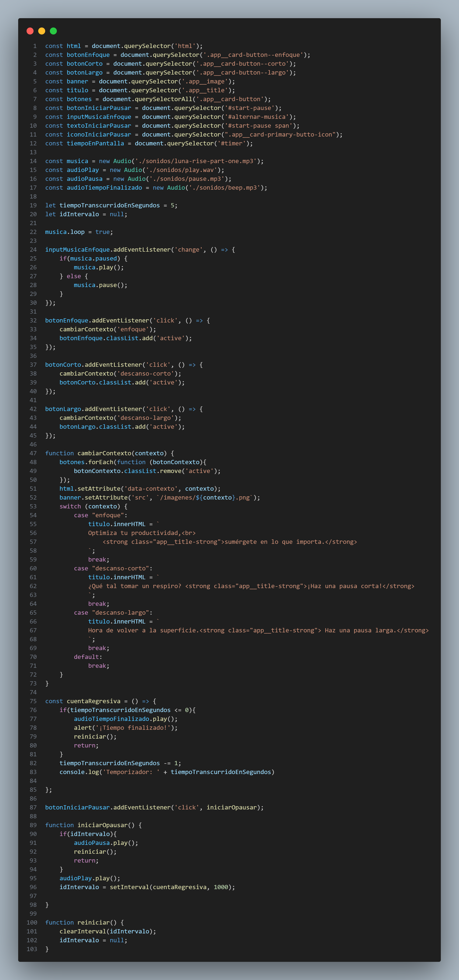
Task: Click line number 1 in the gutter
Action: pos(35,46)
